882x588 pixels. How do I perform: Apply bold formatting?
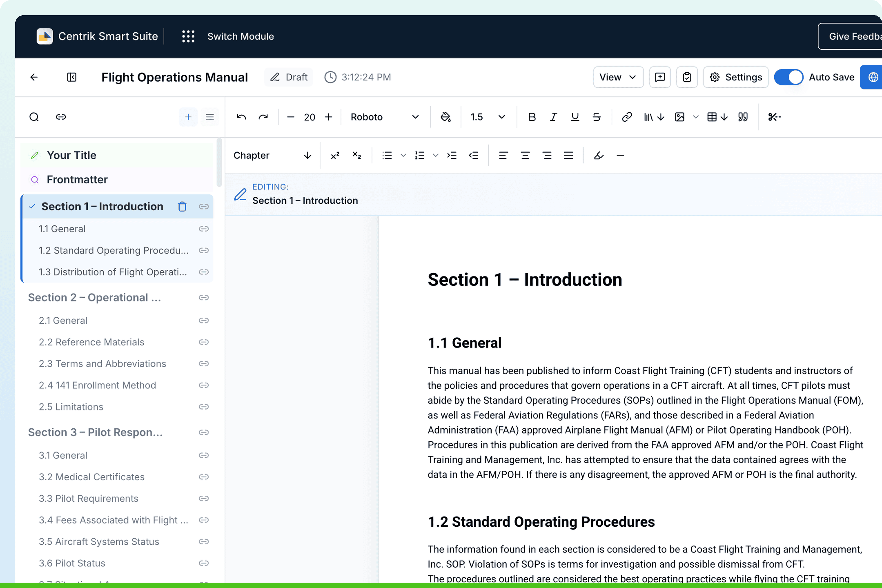pyautogui.click(x=532, y=117)
